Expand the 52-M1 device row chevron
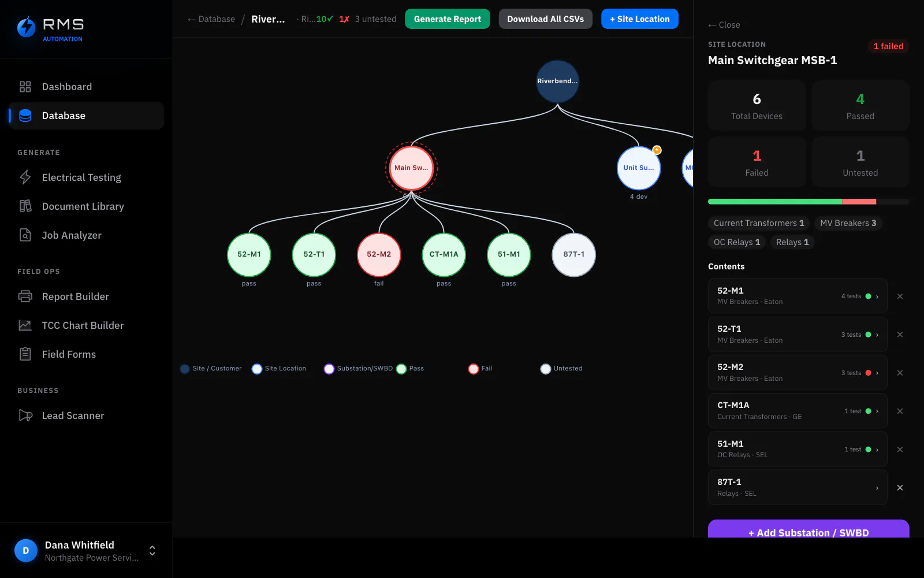Image resolution: width=924 pixels, height=578 pixels. pyautogui.click(x=877, y=297)
